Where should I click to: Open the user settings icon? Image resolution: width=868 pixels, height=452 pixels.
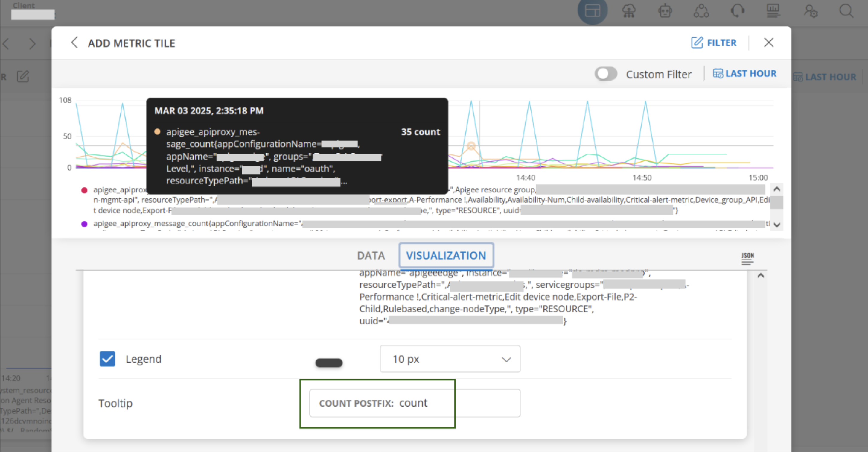pos(810,11)
